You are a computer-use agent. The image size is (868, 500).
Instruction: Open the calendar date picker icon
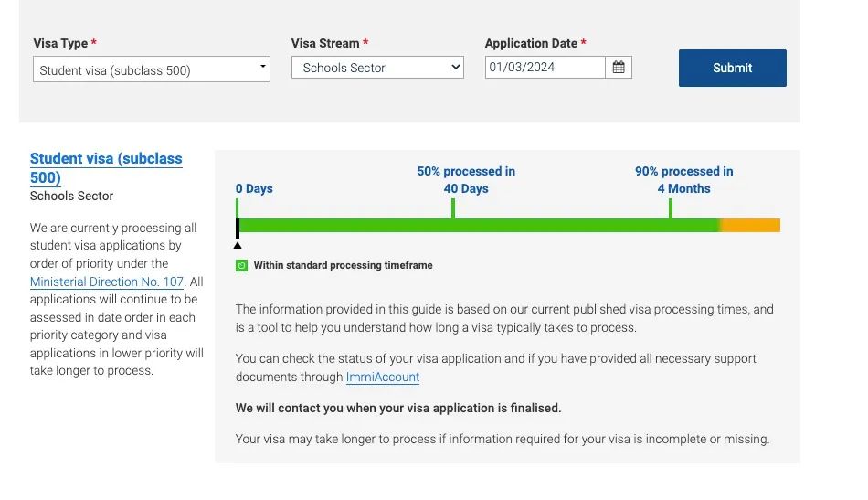click(x=619, y=67)
